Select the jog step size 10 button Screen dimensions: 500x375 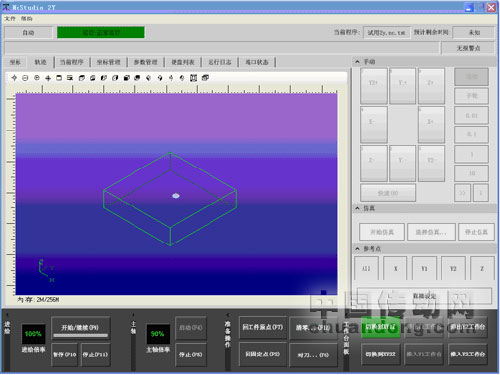[x=471, y=173]
